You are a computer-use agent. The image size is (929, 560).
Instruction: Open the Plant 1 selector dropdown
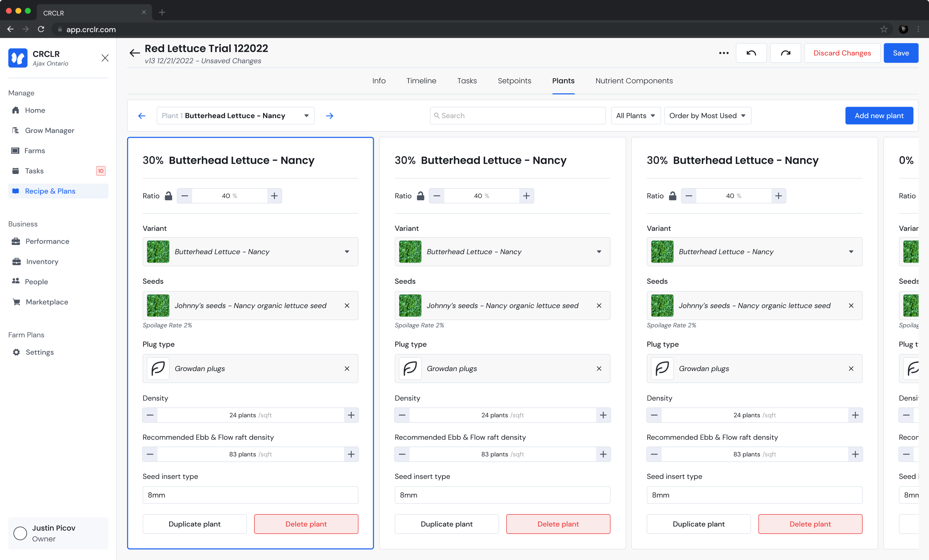[236, 116]
